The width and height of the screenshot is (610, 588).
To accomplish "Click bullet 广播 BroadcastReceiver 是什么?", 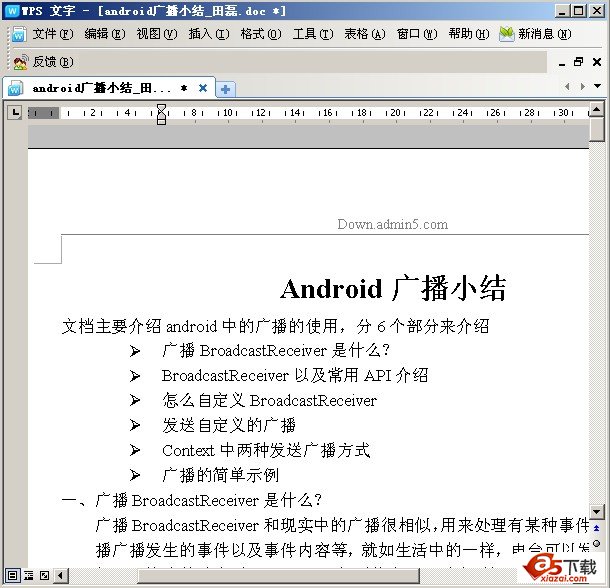I will pyautogui.click(x=276, y=351).
